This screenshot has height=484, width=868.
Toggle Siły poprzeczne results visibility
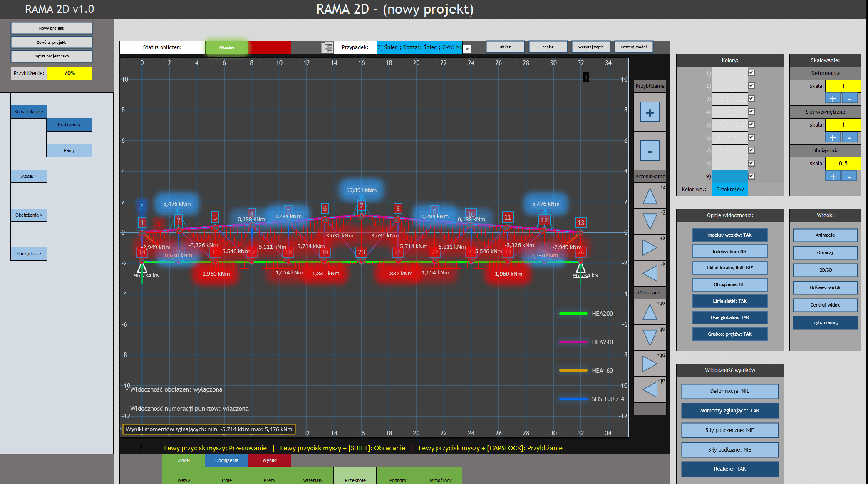[729, 430]
